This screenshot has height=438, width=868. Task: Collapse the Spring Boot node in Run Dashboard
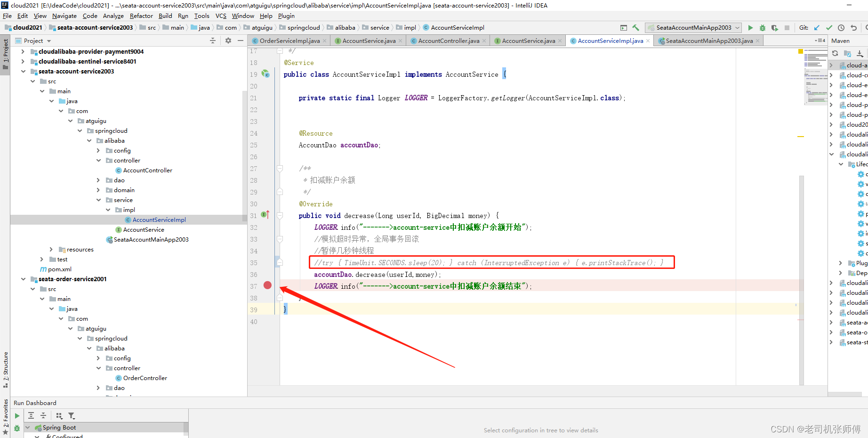coord(28,428)
